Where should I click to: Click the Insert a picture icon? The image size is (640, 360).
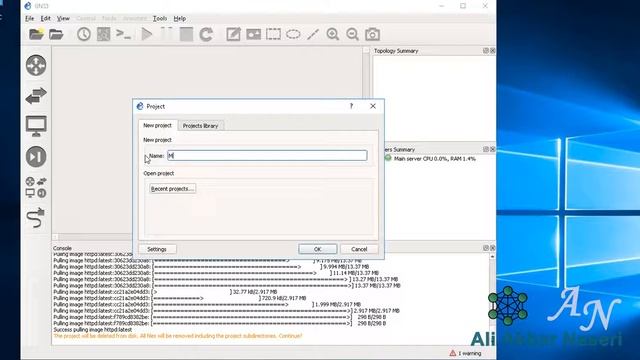click(253, 35)
